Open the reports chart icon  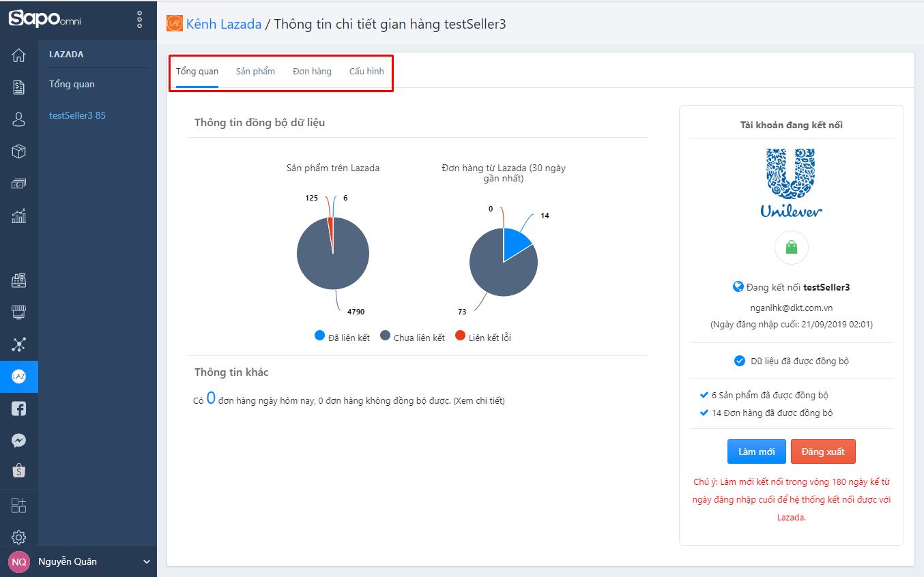click(x=18, y=216)
